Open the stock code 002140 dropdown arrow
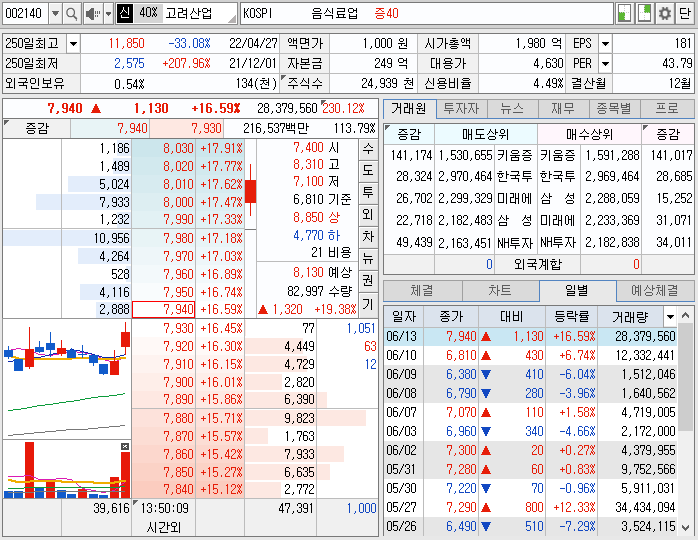The image size is (698, 540). coord(55,13)
